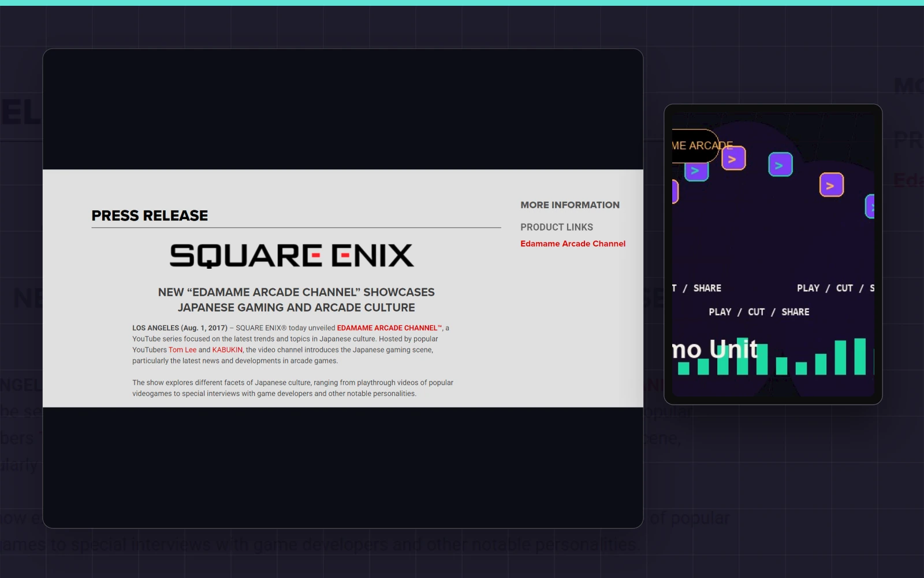Screen dimensions: 924x578
Task: Click the PRESS RELEASE heading
Action: [x=150, y=216]
